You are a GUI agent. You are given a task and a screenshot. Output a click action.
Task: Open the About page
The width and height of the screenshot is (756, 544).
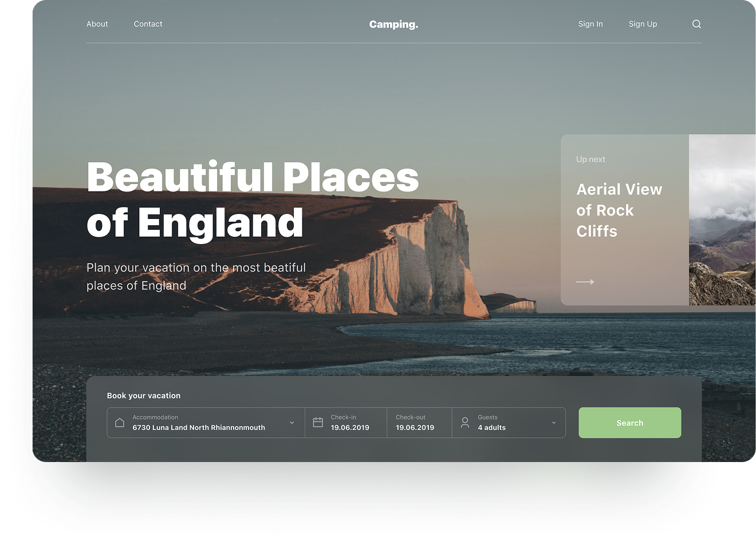tap(97, 24)
